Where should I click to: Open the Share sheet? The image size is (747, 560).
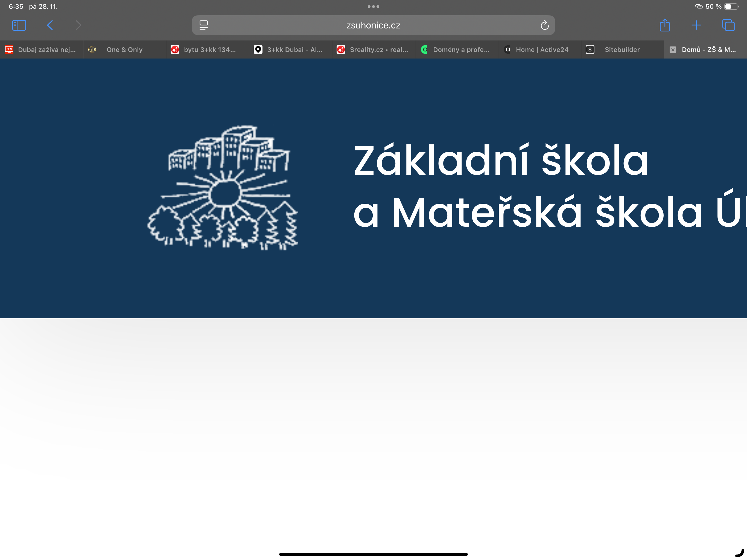(665, 25)
